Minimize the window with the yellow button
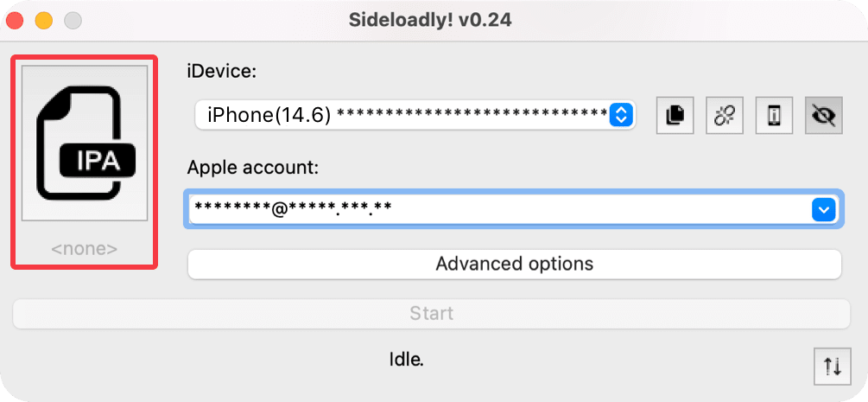The height and width of the screenshot is (402, 868). 44,19
